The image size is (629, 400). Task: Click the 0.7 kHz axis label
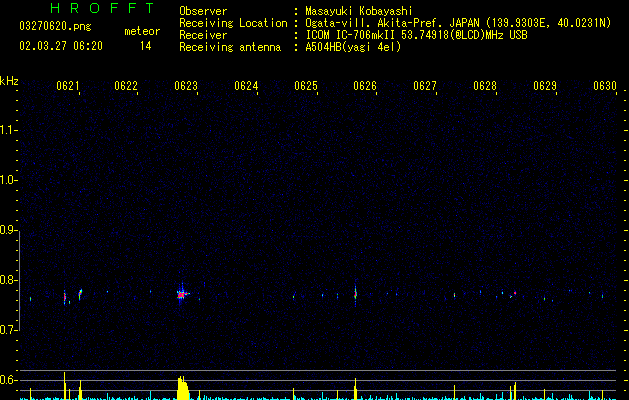point(8,329)
